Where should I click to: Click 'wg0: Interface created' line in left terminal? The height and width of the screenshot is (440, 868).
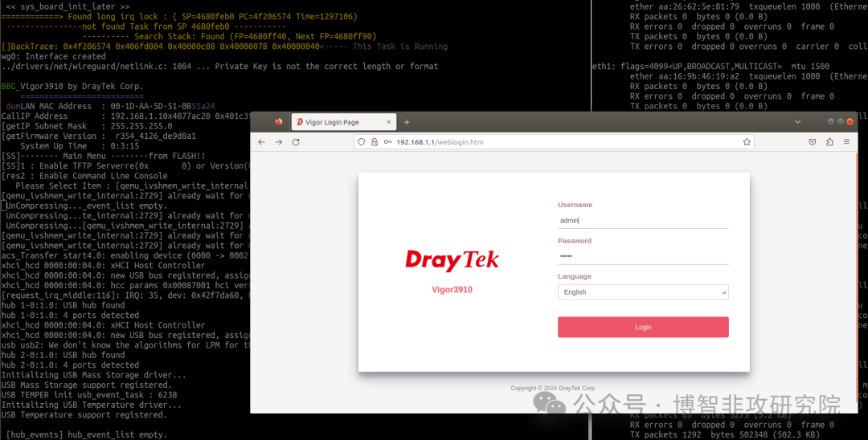(x=54, y=56)
